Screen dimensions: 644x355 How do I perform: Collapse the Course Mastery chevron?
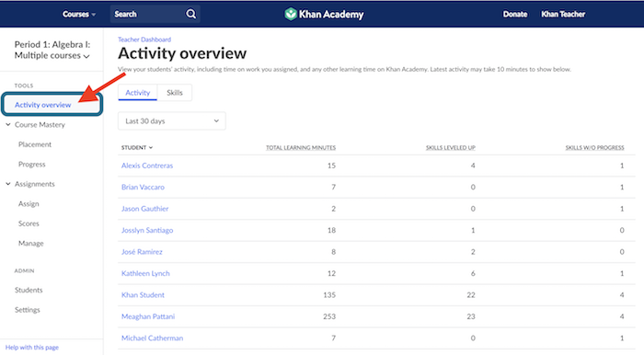[x=8, y=124]
